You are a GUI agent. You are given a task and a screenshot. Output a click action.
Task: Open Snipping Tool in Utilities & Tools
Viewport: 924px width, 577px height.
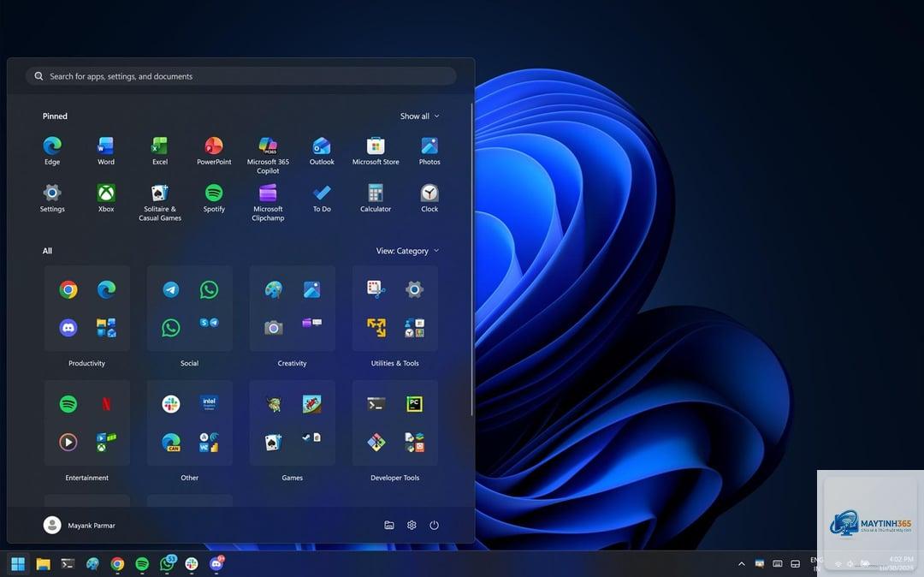pos(376,289)
